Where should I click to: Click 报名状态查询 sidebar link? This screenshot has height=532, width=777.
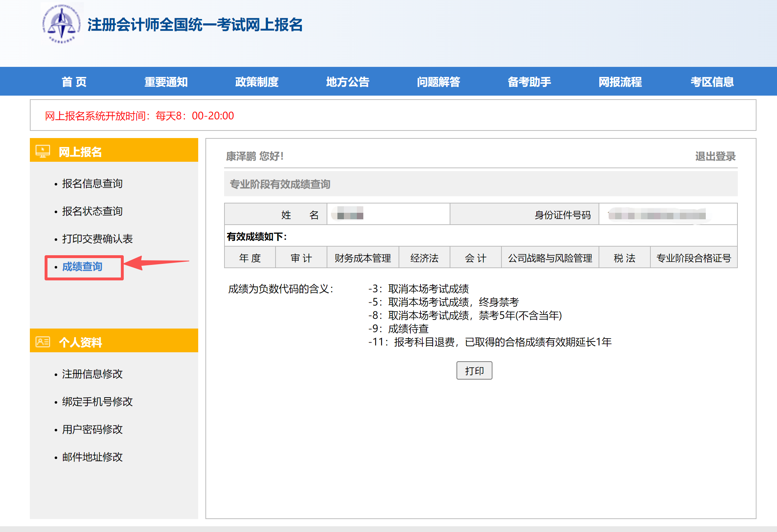92,211
